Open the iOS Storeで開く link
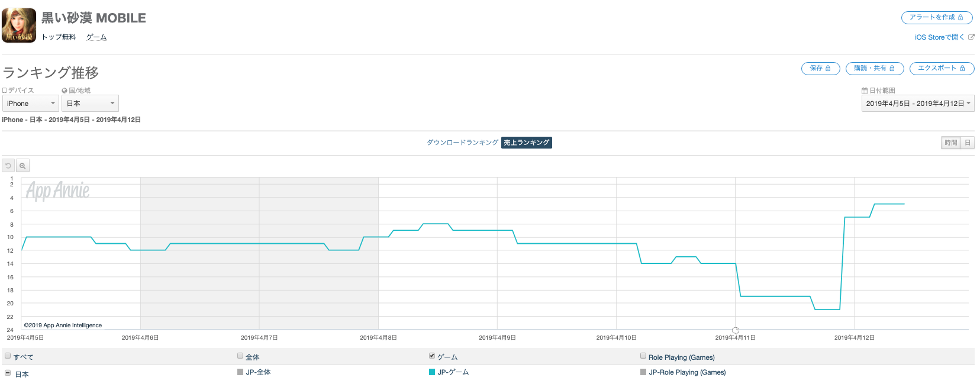This screenshot has height=390, width=980. click(944, 37)
